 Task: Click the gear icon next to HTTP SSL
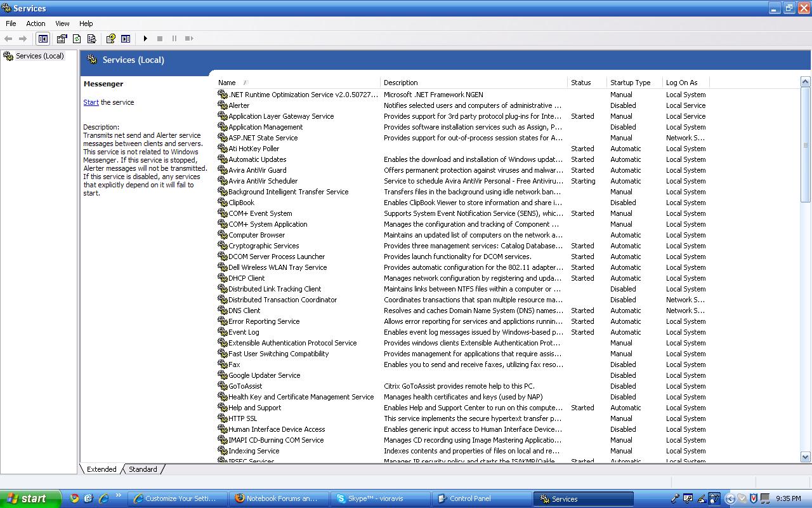click(223, 418)
